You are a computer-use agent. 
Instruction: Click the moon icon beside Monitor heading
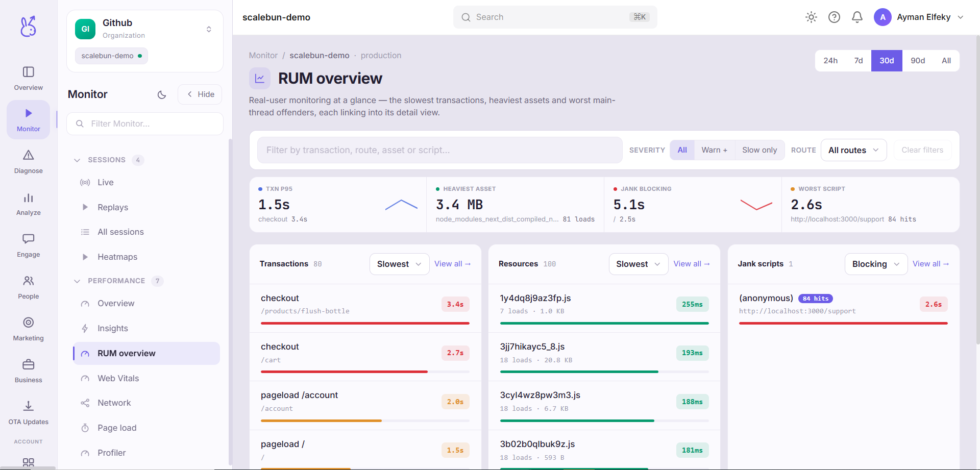pos(162,94)
